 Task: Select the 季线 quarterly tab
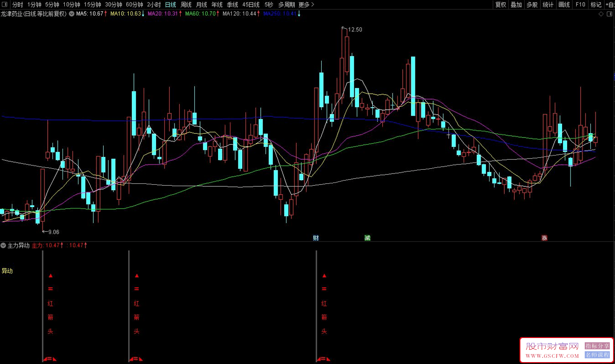pyautogui.click(x=232, y=5)
